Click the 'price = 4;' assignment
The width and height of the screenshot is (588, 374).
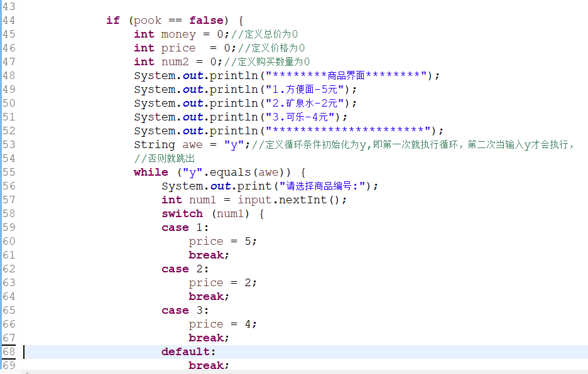click(223, 324)
